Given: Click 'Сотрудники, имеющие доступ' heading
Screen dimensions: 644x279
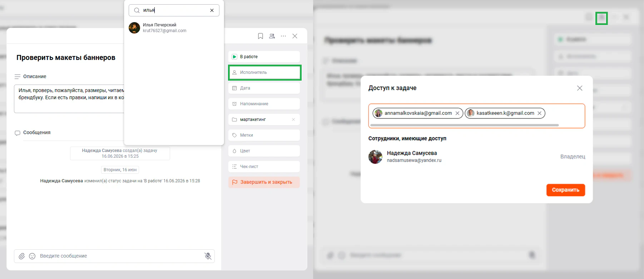Looking at the screenshot, I should click(407, 138).
